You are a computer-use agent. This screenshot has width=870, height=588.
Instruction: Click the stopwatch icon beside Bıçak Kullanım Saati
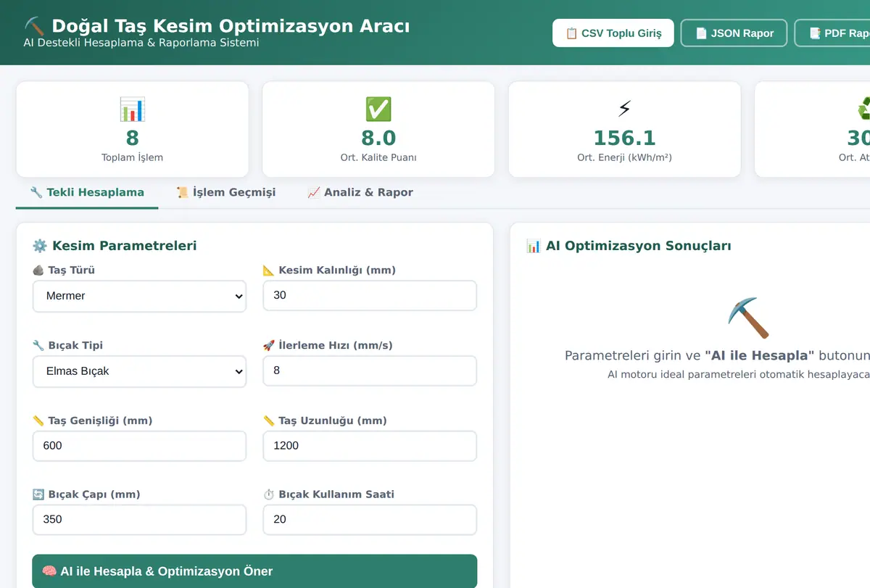(x=269, y=494)
